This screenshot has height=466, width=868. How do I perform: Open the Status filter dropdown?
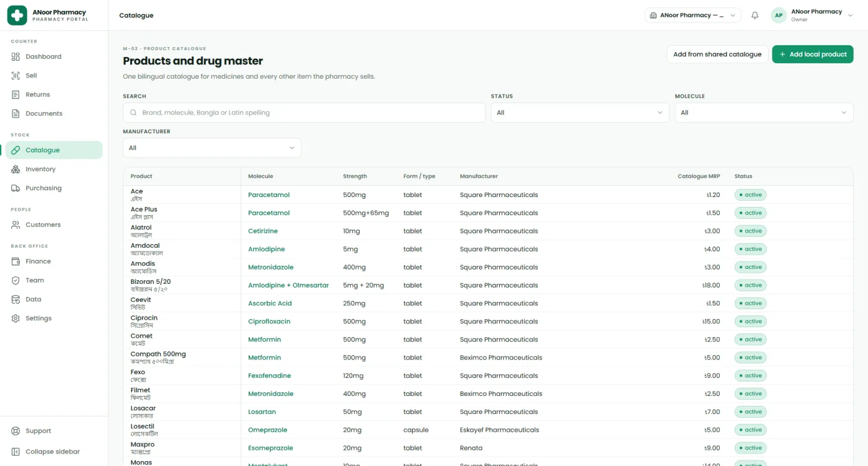coord(580,113)
